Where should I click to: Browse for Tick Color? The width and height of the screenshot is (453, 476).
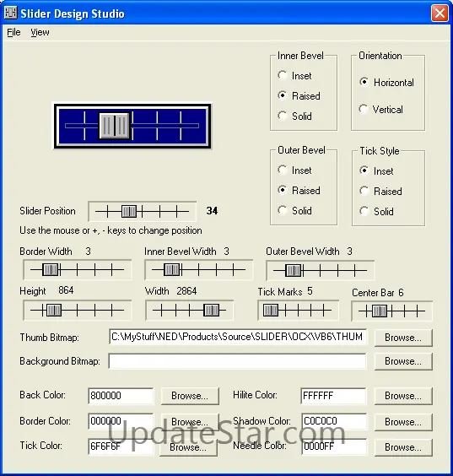[188, 447]
